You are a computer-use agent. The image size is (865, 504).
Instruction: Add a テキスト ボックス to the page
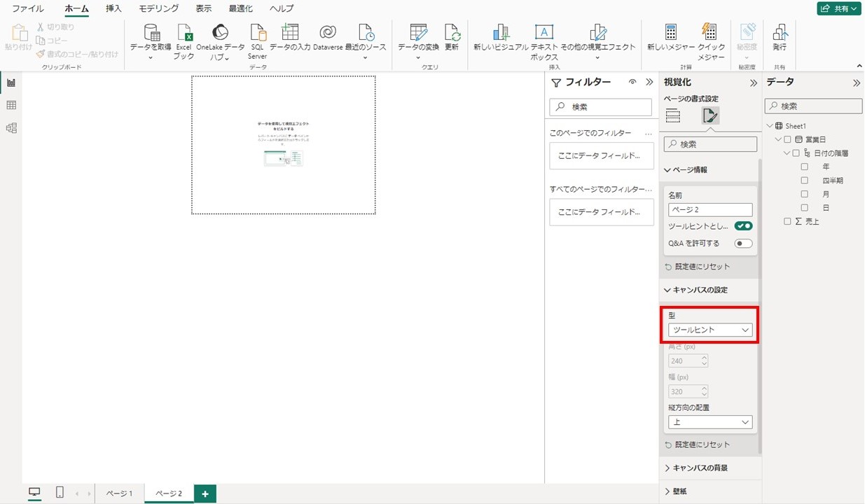[544, 34]
